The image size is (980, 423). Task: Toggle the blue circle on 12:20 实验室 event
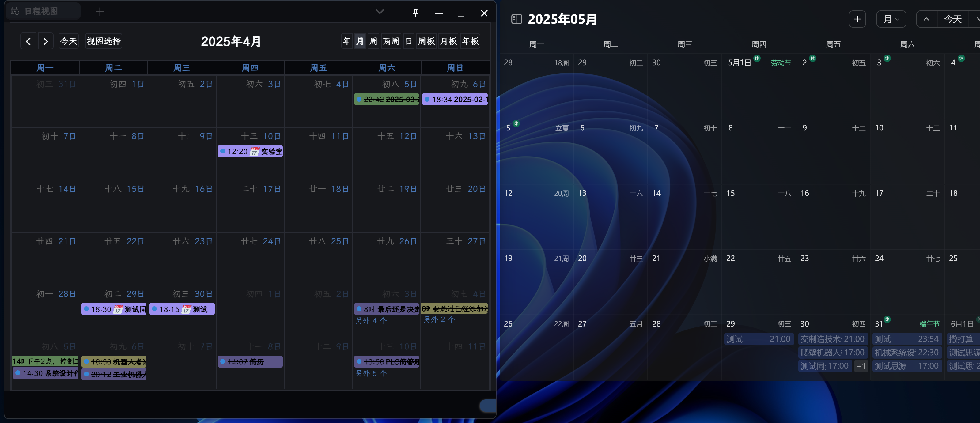[x=222, y=151]
